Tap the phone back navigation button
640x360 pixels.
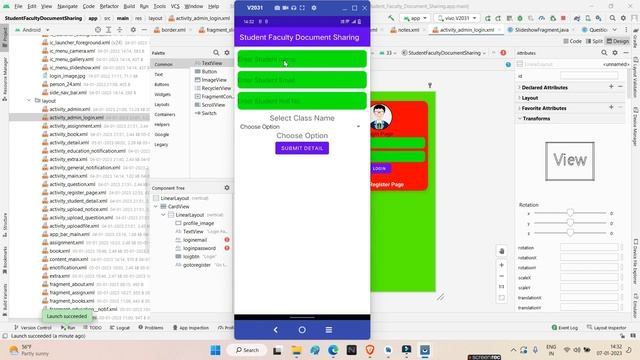[x=276, y=330]
